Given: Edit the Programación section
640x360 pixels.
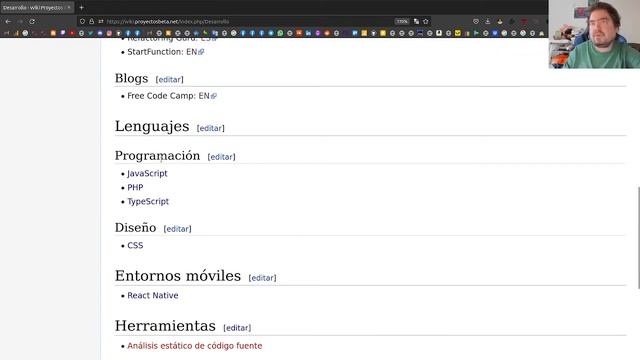Looking at the screenshot, I should 221,157.
